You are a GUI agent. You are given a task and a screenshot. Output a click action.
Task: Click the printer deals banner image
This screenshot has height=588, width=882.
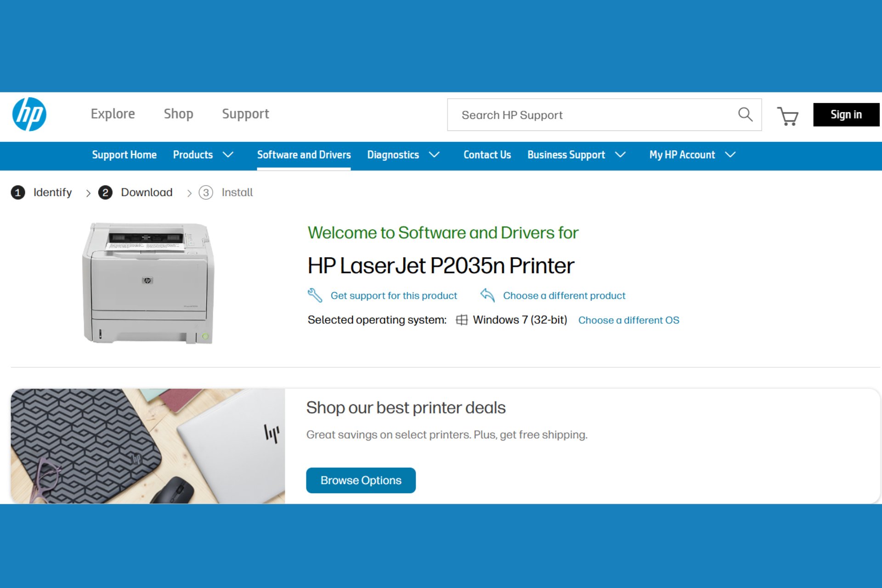pos(148,446)
